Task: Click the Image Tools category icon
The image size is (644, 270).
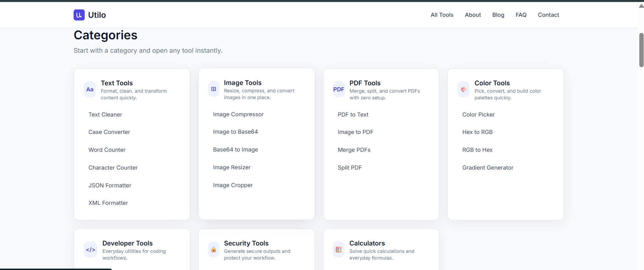Action: pyautogui.click(x=213, y=89)
